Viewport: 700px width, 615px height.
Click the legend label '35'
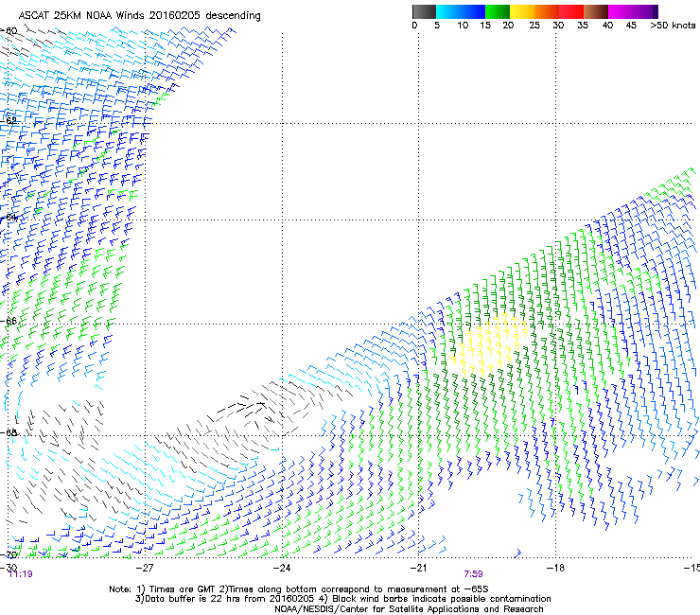pyautogui.click(x=583, y=26)
